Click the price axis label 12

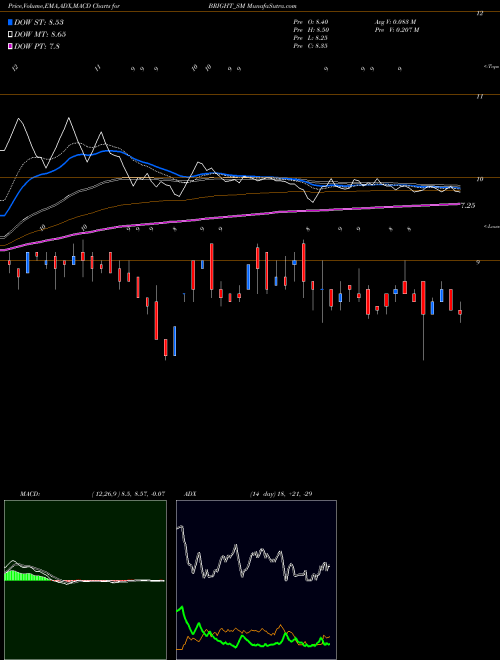click(x=479, y=13)
